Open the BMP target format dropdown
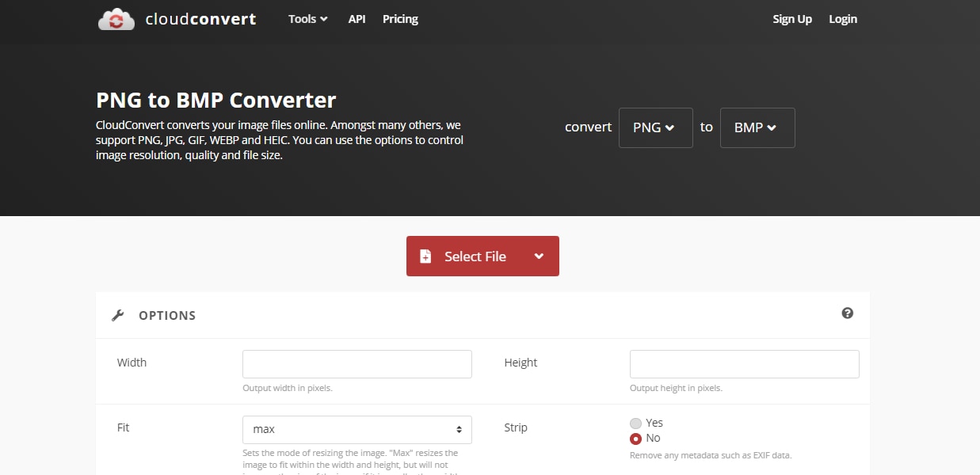This screenshot has width=980, height=475. point(757,127)
